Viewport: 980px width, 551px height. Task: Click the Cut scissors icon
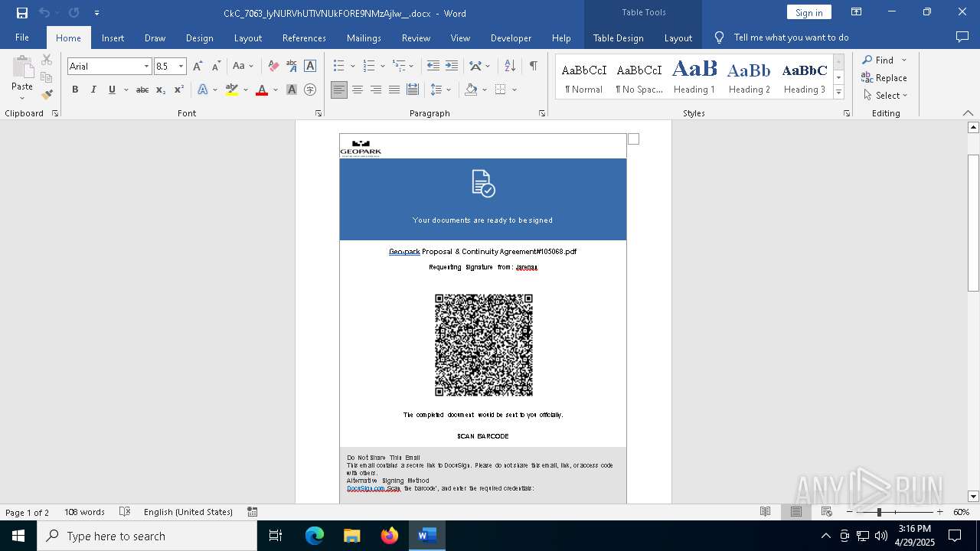47,60
